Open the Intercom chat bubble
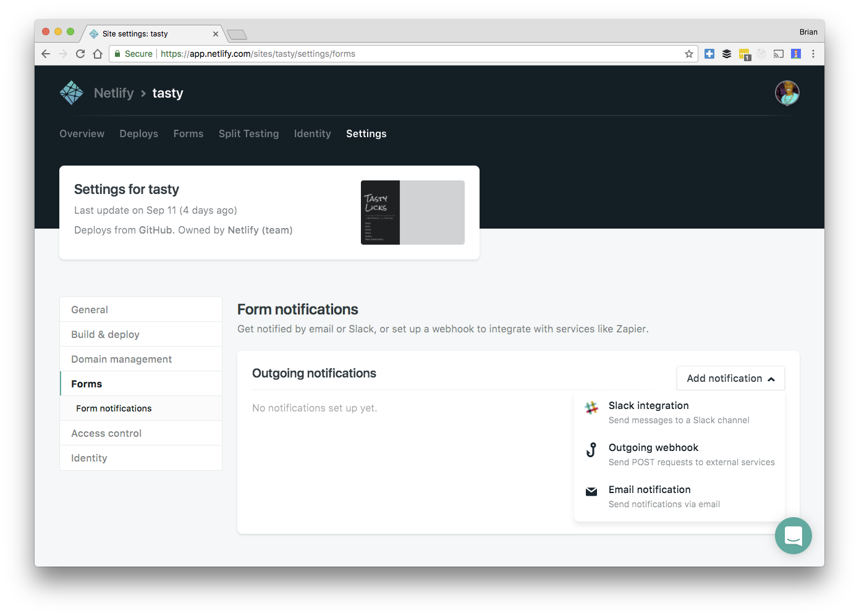859x616 pixels. click(793, 536)
